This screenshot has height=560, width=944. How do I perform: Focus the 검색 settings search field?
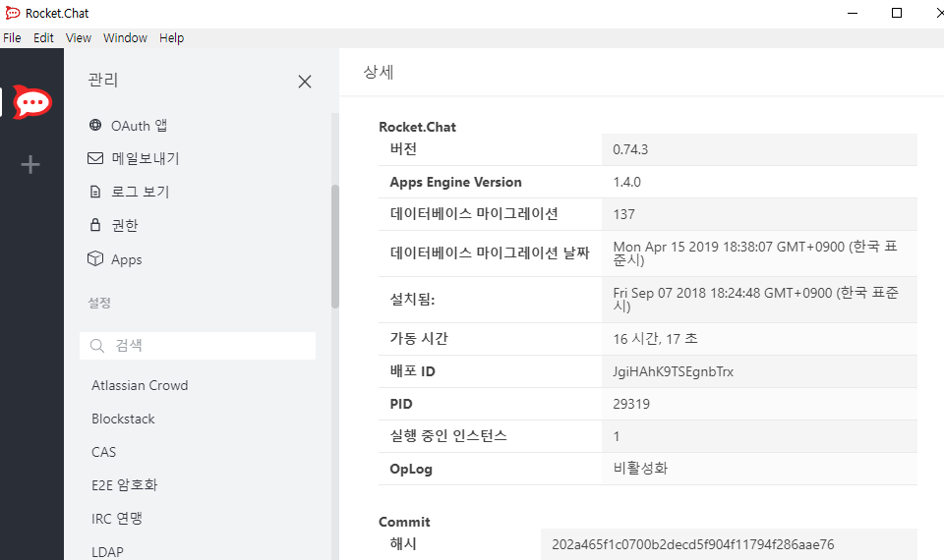pos(198,346)
